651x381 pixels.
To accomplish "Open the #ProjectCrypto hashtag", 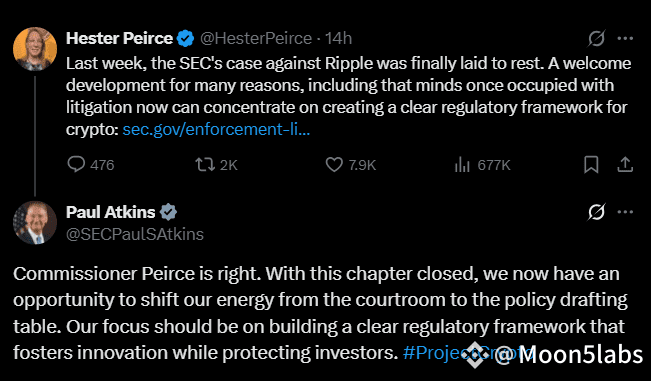I will click(x=468, y=353).
